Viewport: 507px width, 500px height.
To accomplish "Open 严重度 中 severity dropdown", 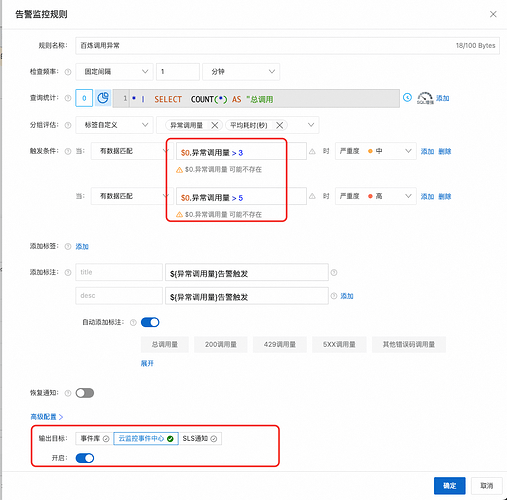I will [x=375, y=151].
